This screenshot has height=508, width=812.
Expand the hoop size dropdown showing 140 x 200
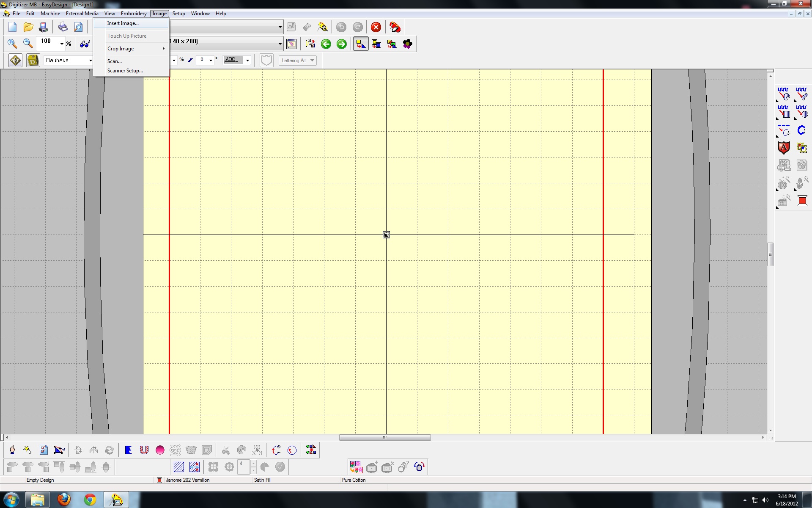(280, 44)
